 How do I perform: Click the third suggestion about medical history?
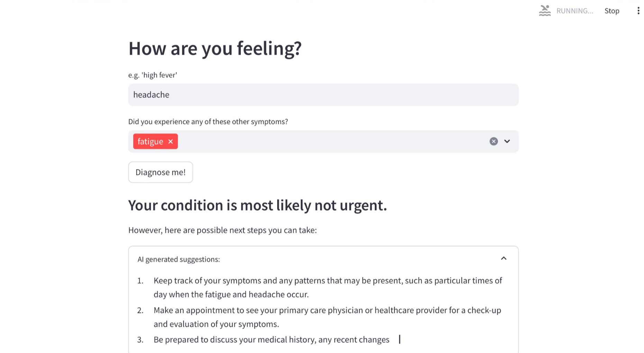pos(271,340)
